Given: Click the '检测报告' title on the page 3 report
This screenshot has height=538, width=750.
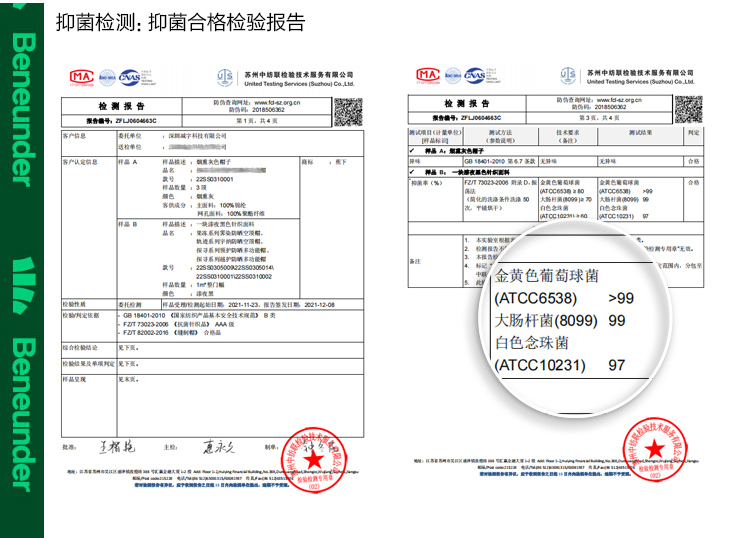Looking at the screenshot, I should point(467,103).
